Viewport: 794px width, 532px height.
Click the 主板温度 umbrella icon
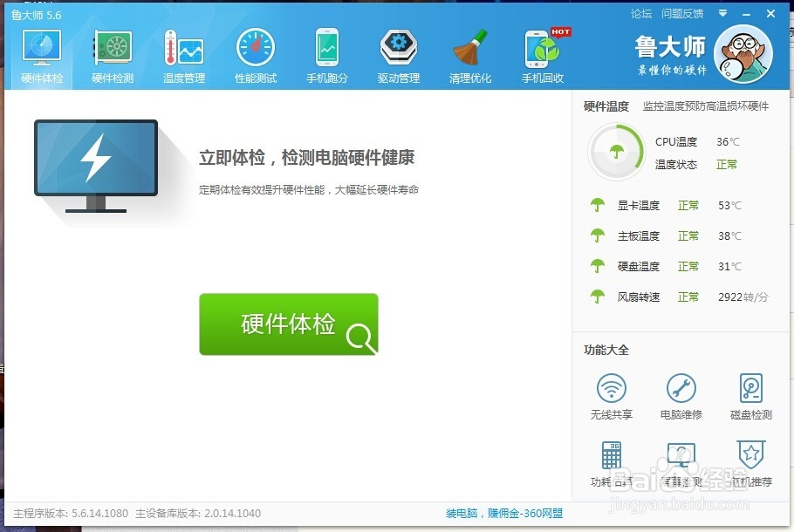click(x=598, y=235)
